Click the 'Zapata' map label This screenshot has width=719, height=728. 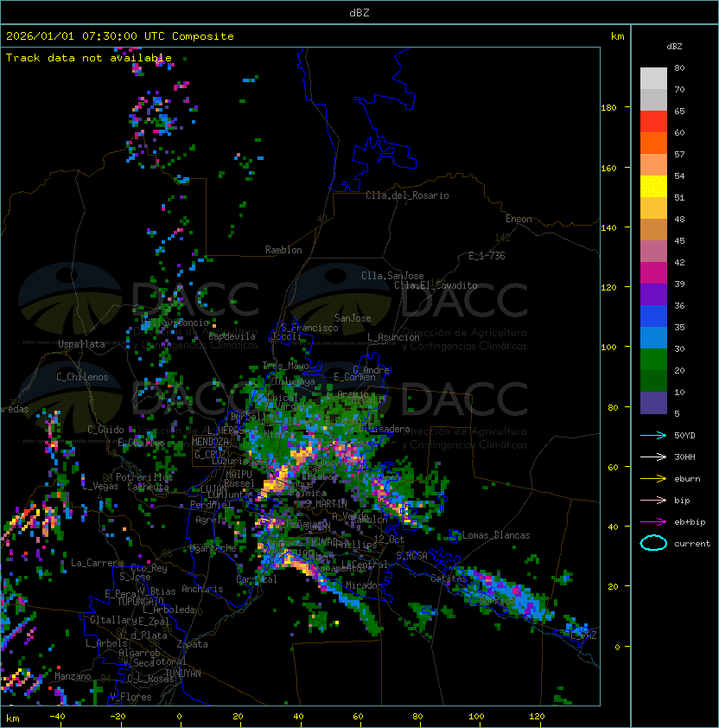(x=192, y=644)
